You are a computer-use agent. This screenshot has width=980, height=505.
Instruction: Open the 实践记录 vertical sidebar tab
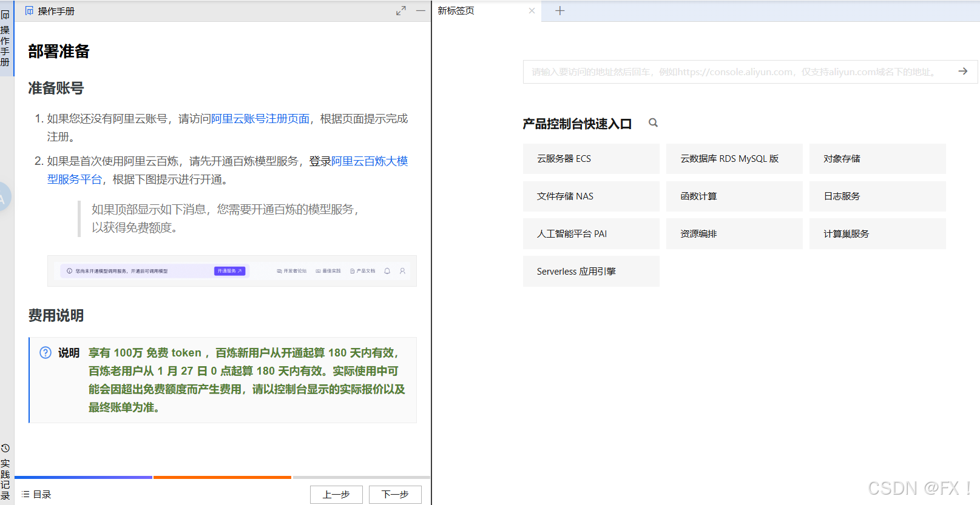5,472
